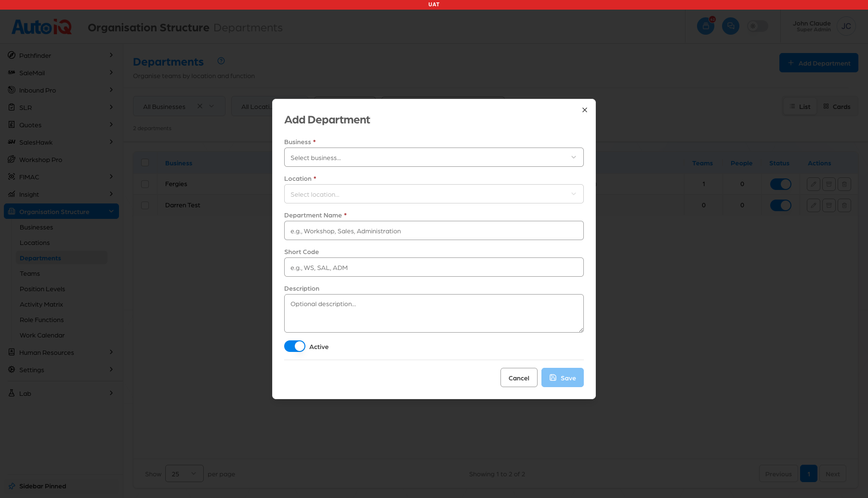Open the Select location dropdown

[434, 194]
